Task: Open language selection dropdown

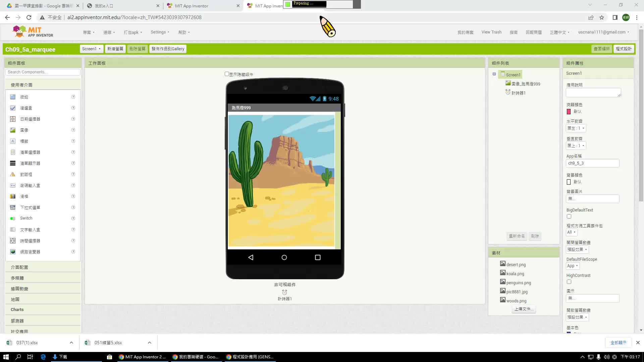Action: point(559,33)
